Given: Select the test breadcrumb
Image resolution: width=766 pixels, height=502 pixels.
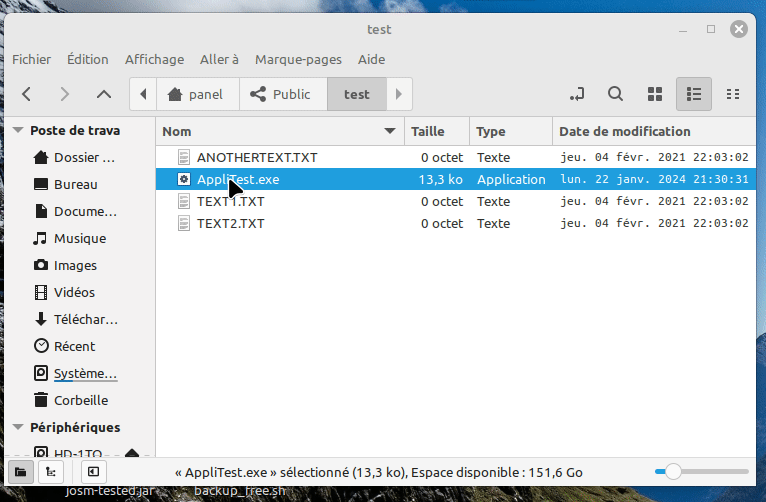Looking at the screenshot, I should pos(357,94).
